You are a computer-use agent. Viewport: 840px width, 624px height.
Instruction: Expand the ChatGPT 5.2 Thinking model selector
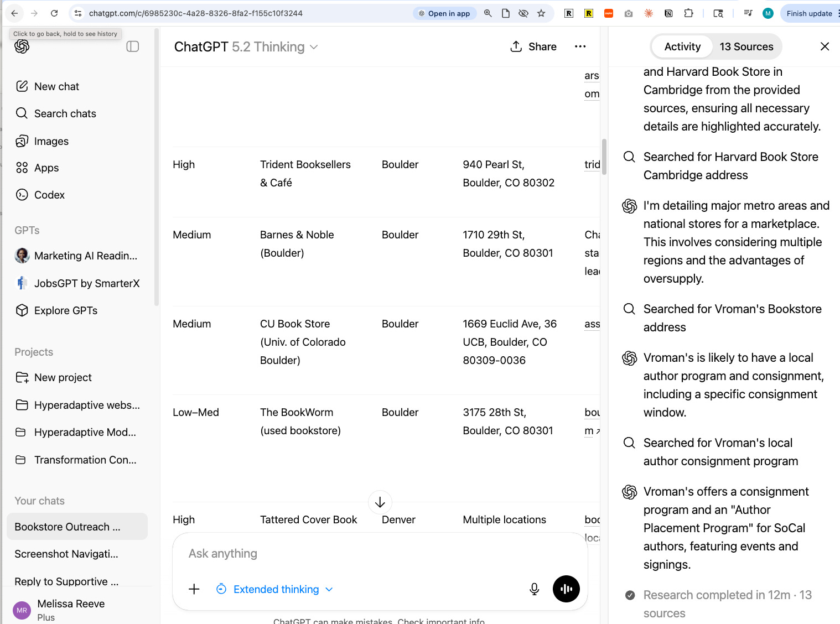pos(246,47)
